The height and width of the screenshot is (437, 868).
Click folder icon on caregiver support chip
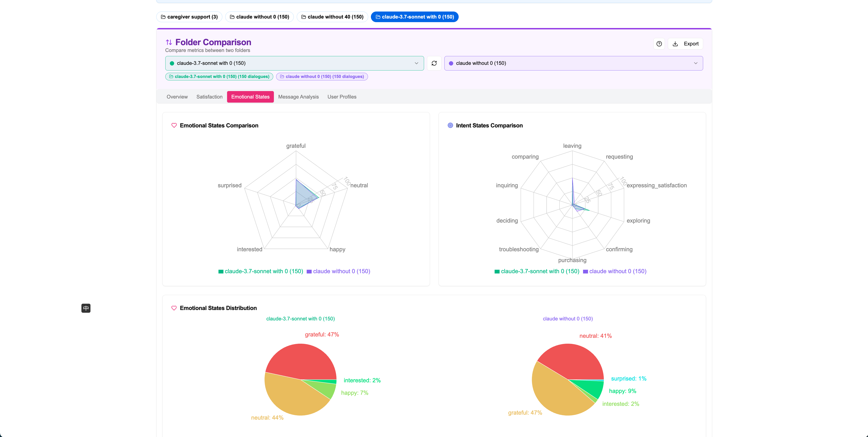click(x=163, y=17)
